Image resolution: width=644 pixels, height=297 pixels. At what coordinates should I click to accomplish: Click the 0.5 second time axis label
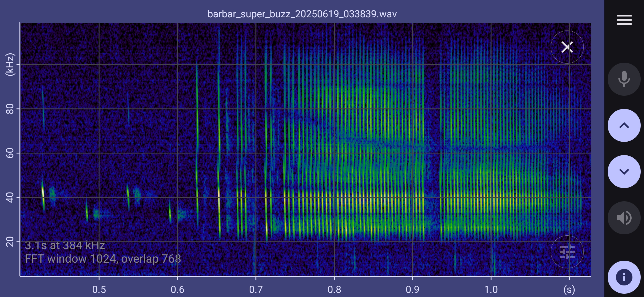(x=99, y=289)
